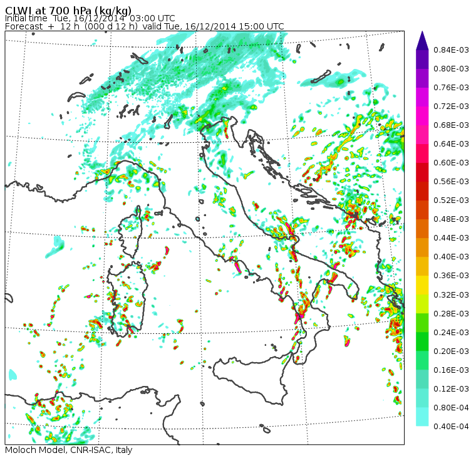This screenshot has height=458, width=476.
Task: Click the magenta swatch between 0.72E-03 and 0.76E-03
Action: (422, 97)
